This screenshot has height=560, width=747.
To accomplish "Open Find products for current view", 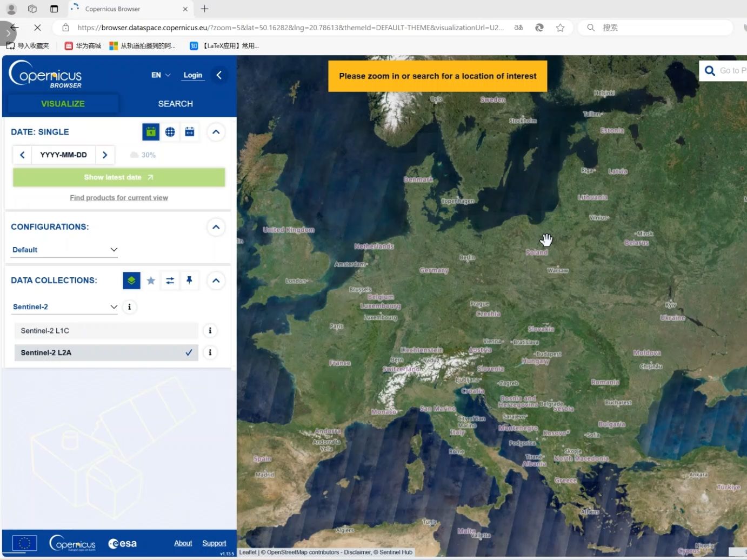I will [x=119, y=198].
